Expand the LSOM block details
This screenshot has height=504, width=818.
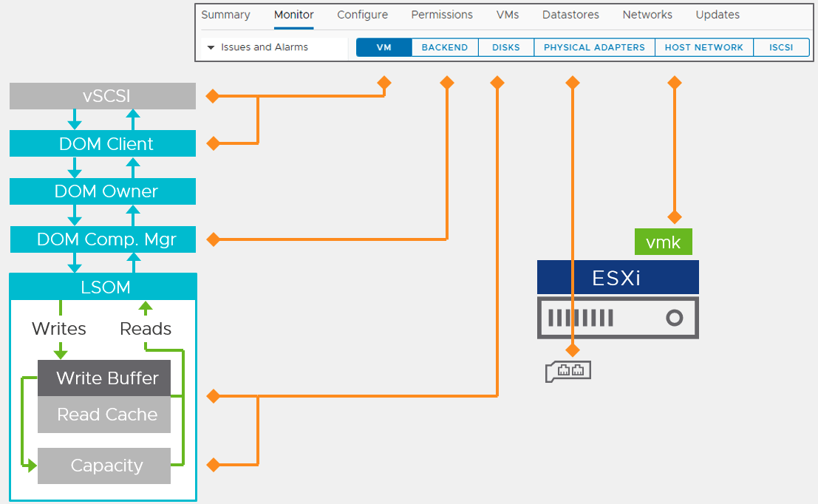(x=103, y=287)
